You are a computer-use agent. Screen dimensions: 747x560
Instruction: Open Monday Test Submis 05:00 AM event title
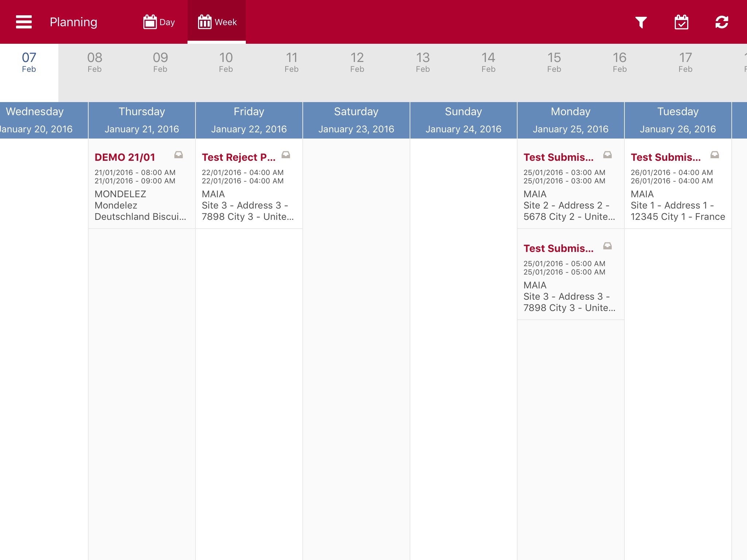558,248
